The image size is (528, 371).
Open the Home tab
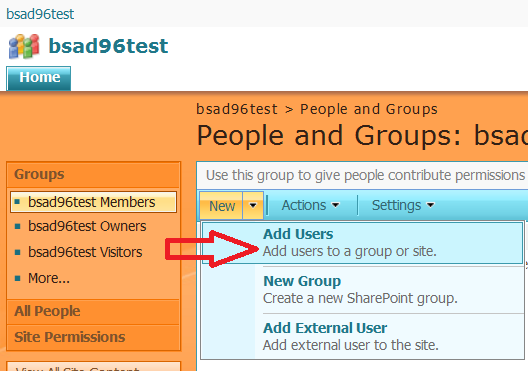[39, 78]
